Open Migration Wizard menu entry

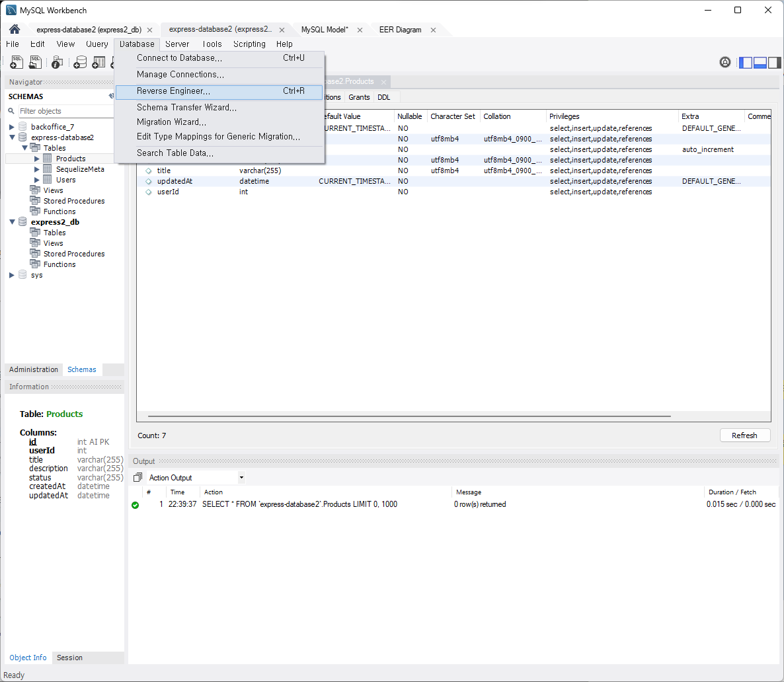[x=219, y=122]
